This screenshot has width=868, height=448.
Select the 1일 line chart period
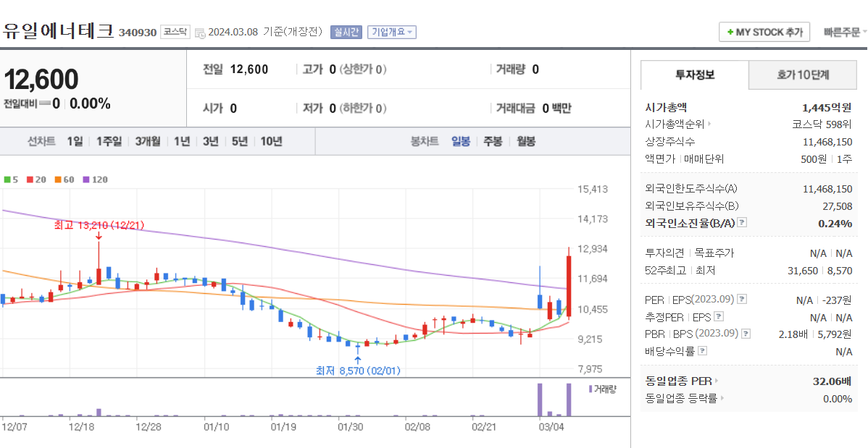coord(75,142)
